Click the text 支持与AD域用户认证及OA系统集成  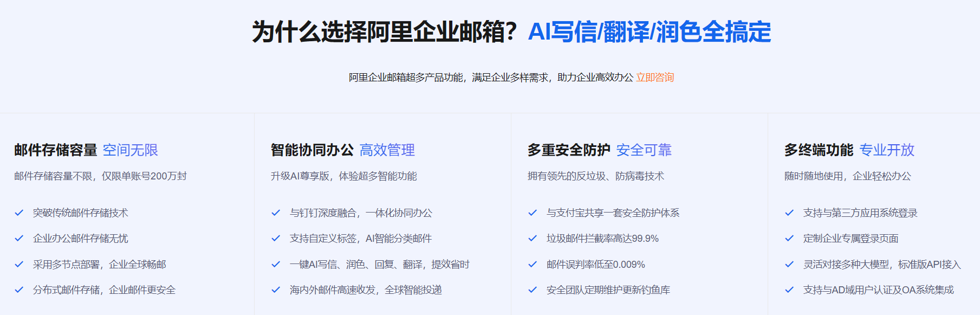point(879,290)
